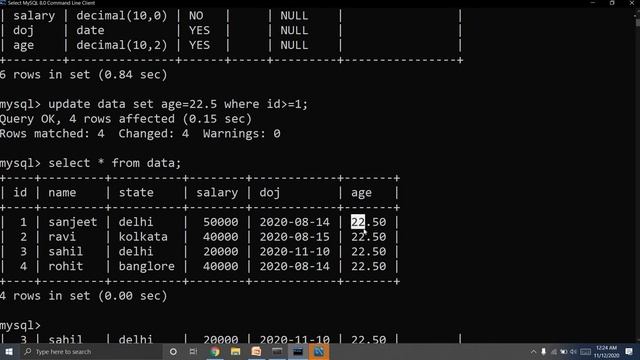Open the orange-highlighted app on the taskbar
Image resolution: width=640 pixels, height=360 pixels.
tap(319, 351)
